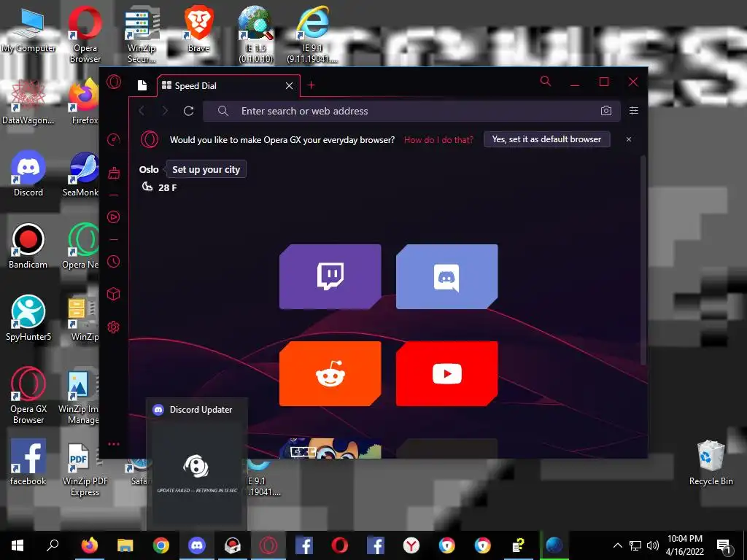Open Firefox from the taskbar
Screen dimensions: 747x560
pyautogui.click(x=90, y=545)
